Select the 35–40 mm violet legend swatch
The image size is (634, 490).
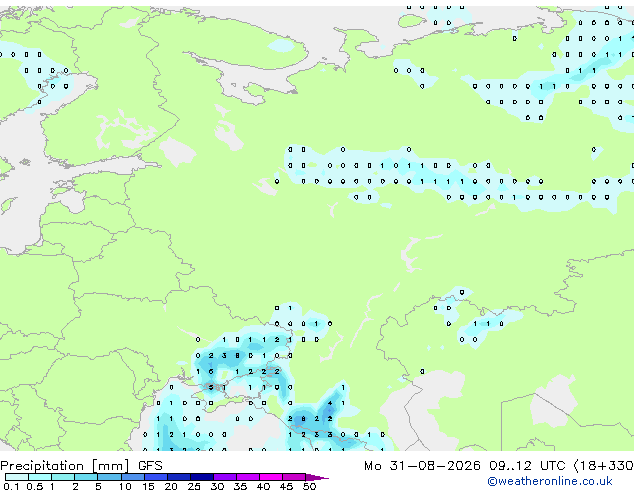[x=248, y=477]
